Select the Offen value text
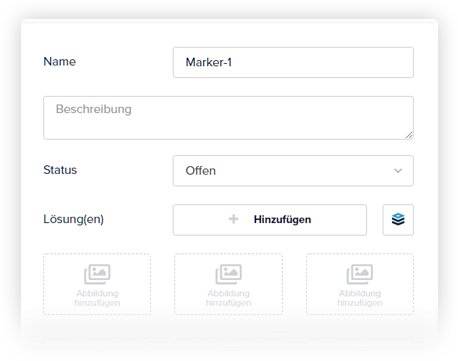Viewport: 458px width, 361px height. (x=201, y=171)
